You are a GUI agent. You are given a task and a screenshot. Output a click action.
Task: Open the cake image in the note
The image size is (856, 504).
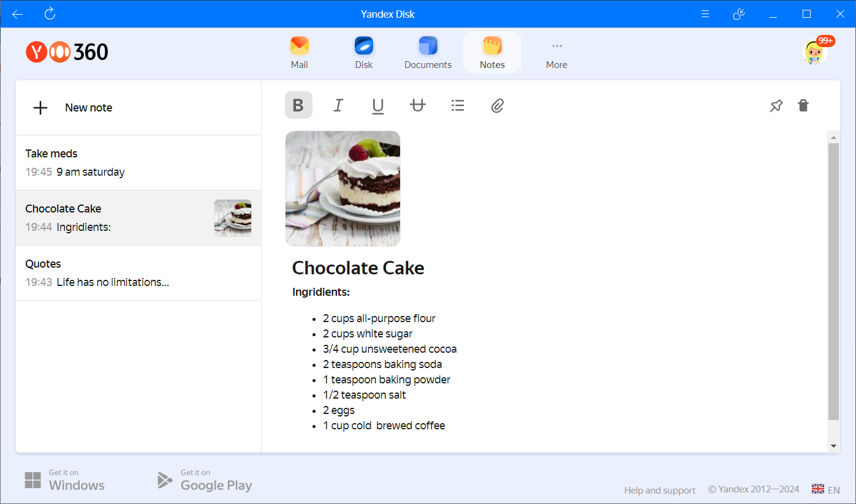(343, 189)
